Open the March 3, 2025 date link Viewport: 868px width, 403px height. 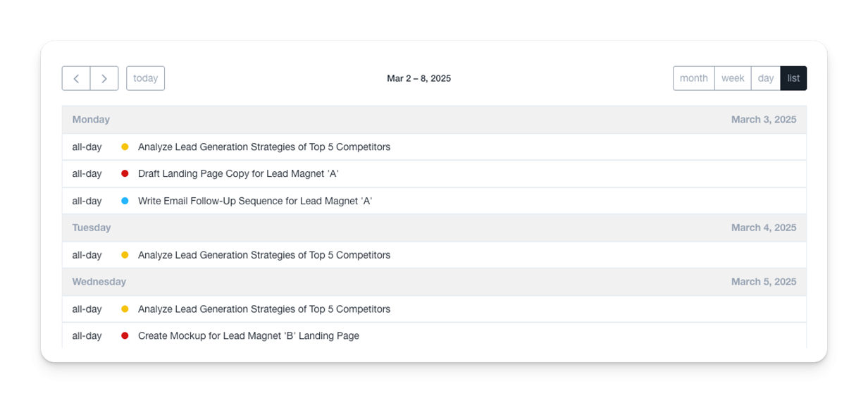[764, 120]
